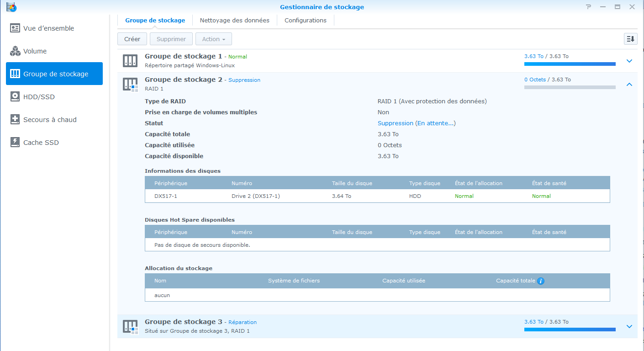Click the Capacité totale info icon
Image resolution: width=644 pixels, height=351 pixels.
pyautogui.click(x=541, y=281)
